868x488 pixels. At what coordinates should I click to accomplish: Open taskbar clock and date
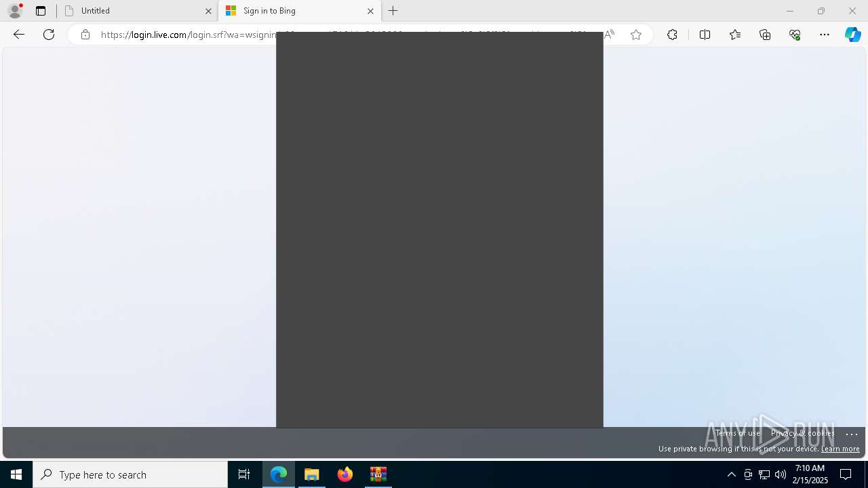tap(811, 474)
